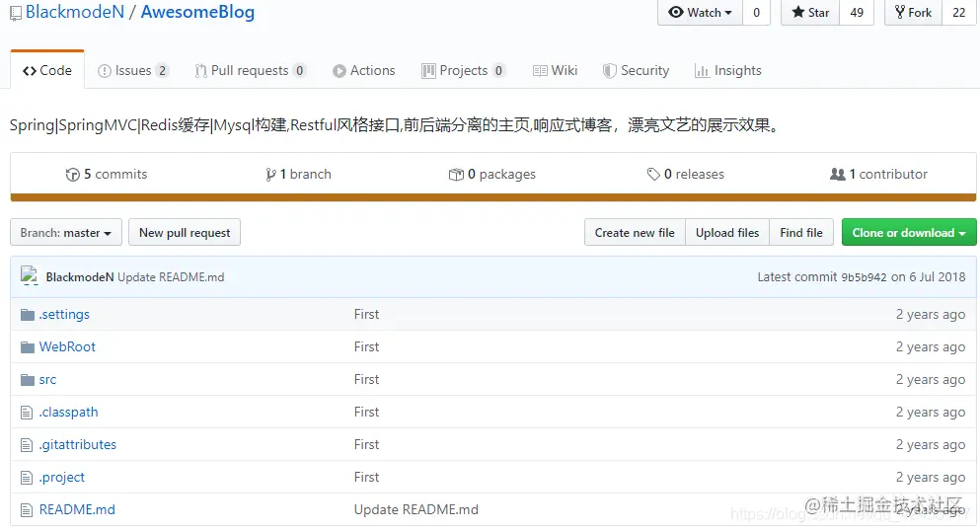Star the repository

810,13
